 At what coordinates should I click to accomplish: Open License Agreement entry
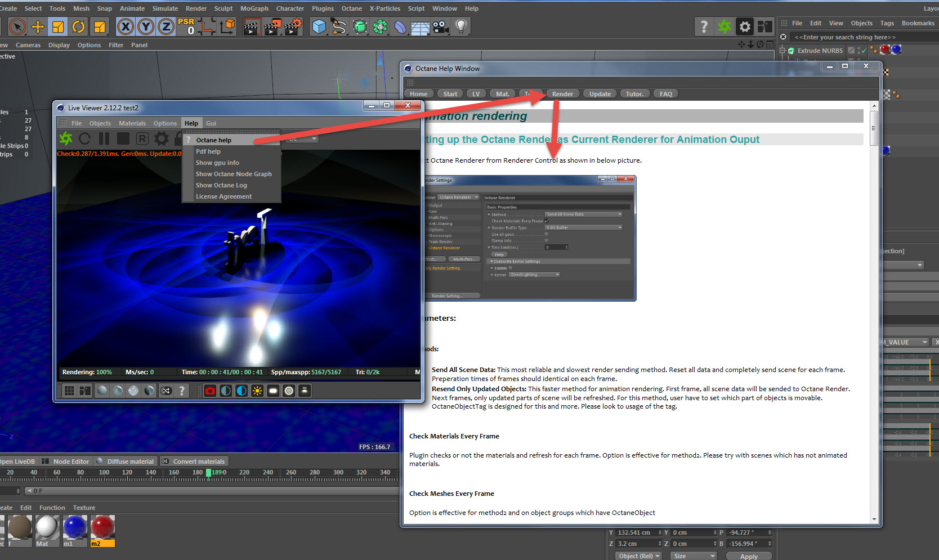click(x=223, y=196)
